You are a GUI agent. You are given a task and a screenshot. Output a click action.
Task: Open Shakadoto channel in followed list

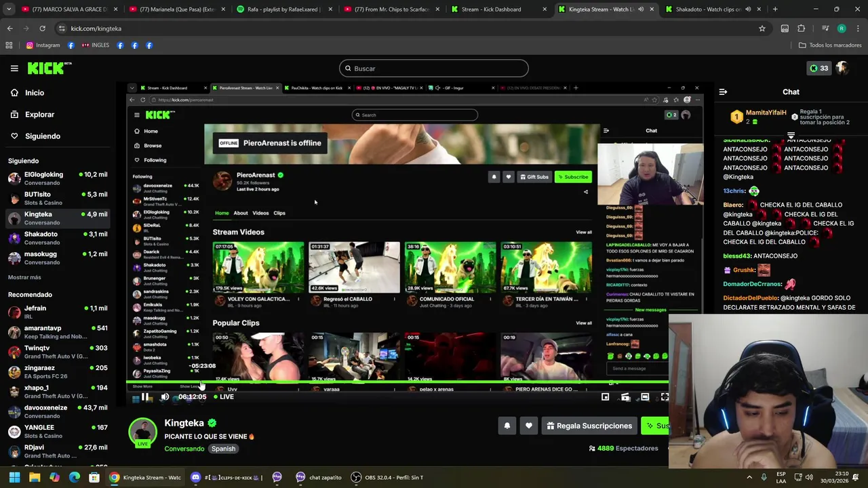coord(58,238)
